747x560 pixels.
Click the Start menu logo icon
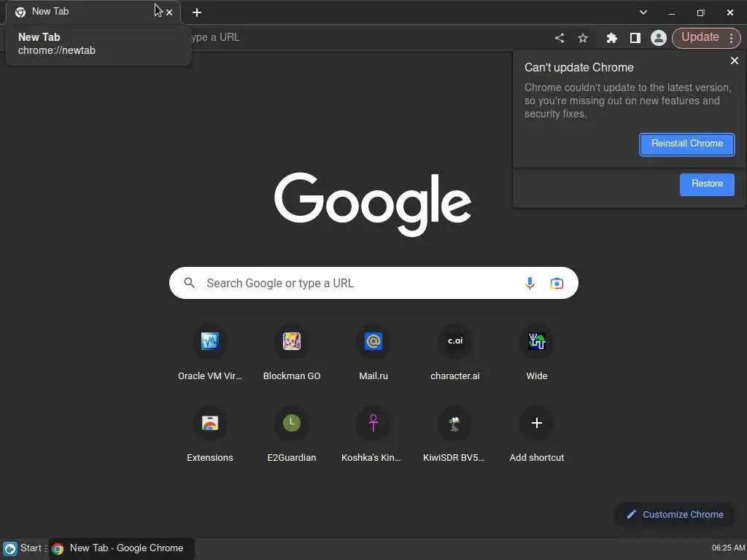10,548
